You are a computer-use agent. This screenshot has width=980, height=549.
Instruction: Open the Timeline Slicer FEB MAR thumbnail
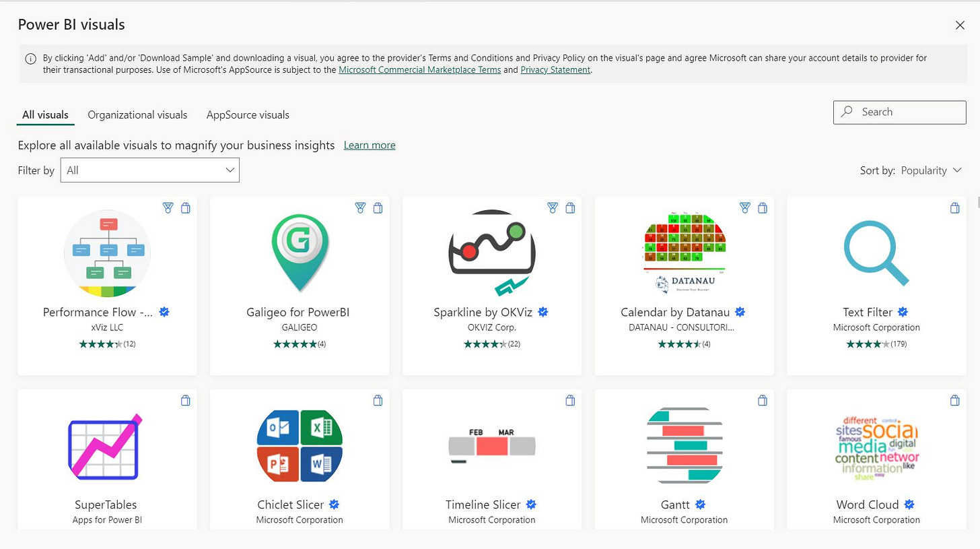point(492,446)
